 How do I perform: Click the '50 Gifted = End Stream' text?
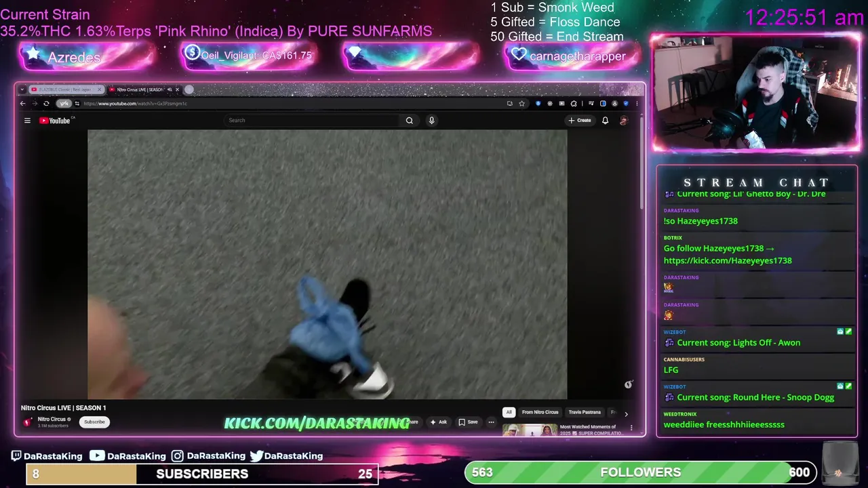click(x=557, y=37)
